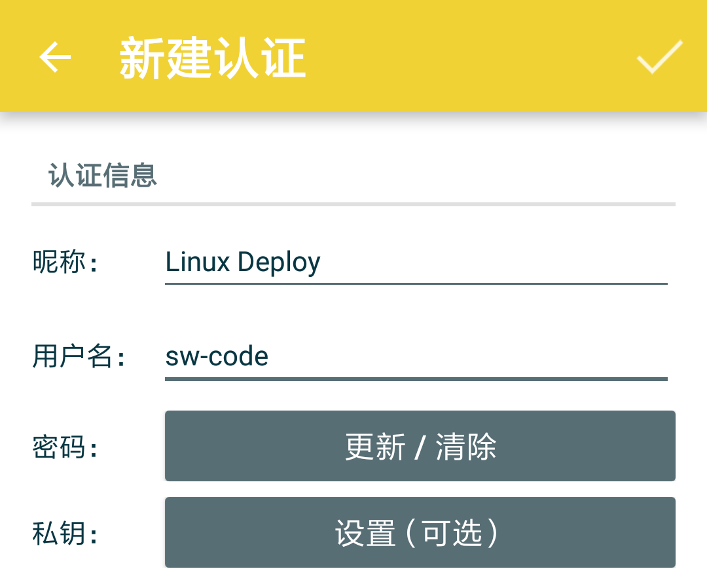Click the 密码 label
707x588 pixels.
[x=65, y=448]
